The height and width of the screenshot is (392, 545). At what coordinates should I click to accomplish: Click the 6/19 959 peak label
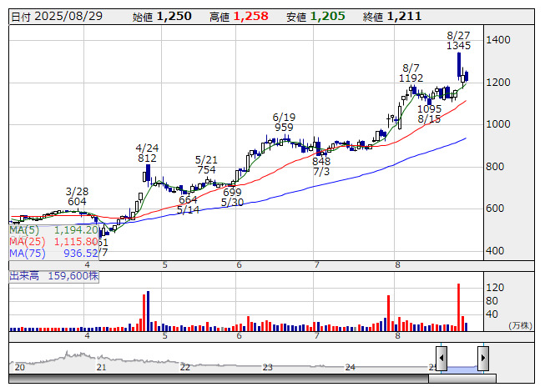click(284, 123)
